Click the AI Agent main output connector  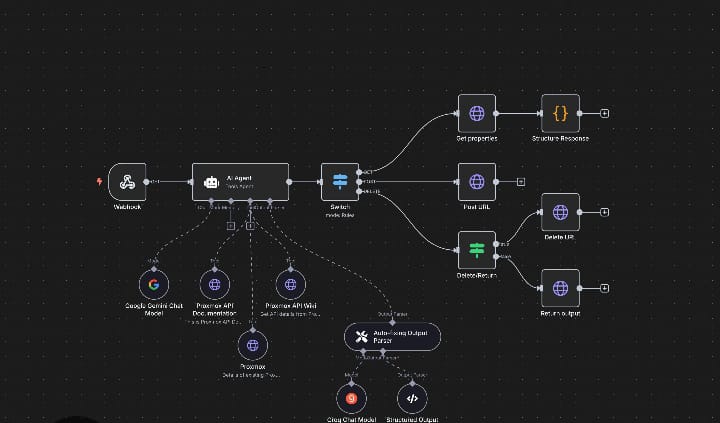click(289, 182)
